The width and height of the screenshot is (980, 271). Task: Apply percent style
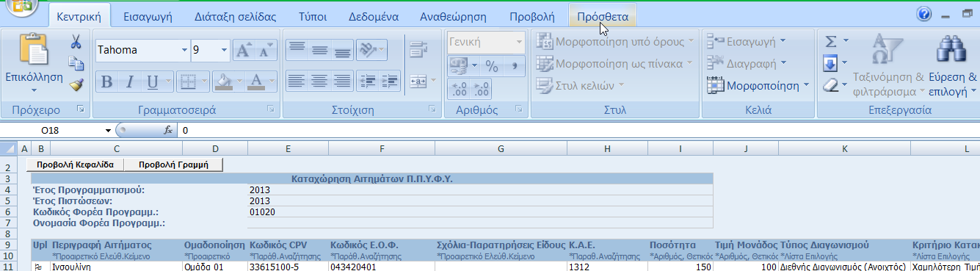(x=492, y=66)
